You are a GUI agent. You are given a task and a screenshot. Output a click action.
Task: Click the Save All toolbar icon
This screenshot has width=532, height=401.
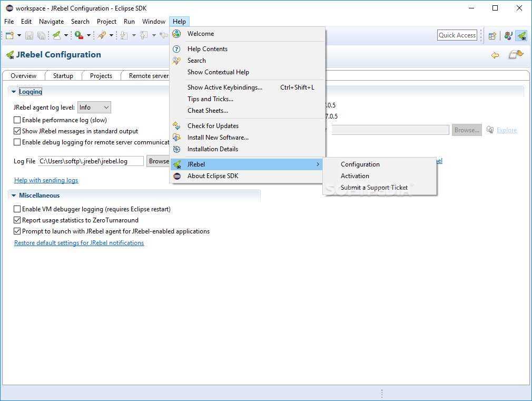click(42, 35)
